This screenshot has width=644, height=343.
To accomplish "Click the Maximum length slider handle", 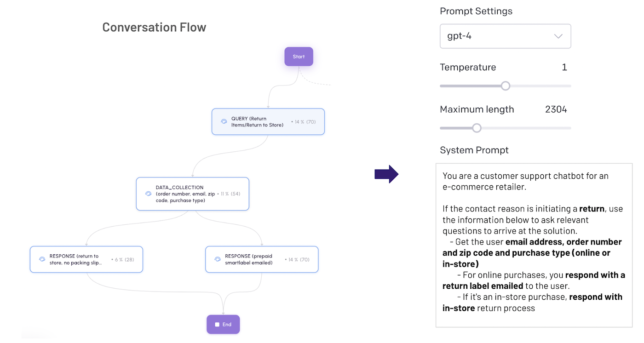I will [x=476, y=128].
